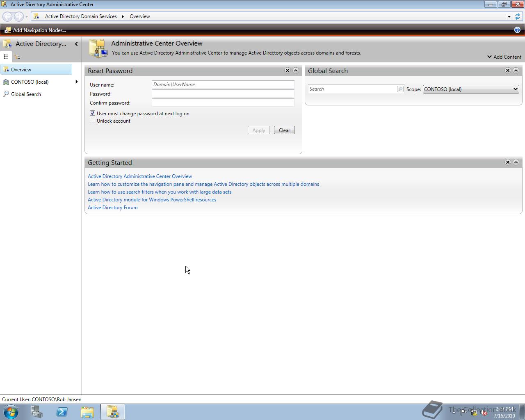Screen dimensions: 525x420
Task: Click the Windows Start button
Action: point(11,412)
